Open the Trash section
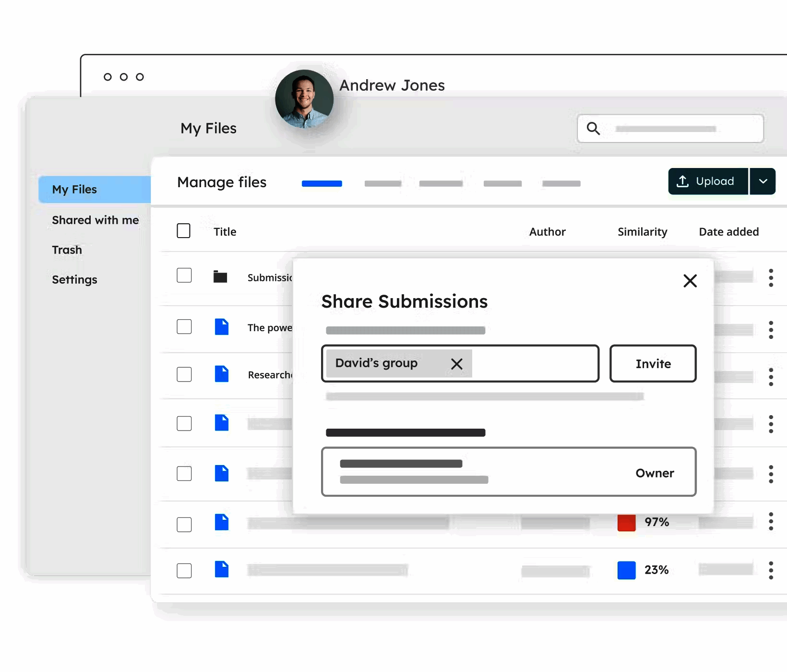Image resolution: width=787 pixels, height=672 pixels. [x=67, y=250]
